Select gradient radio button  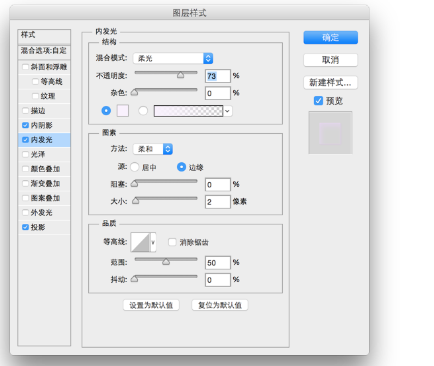[143, 111]
